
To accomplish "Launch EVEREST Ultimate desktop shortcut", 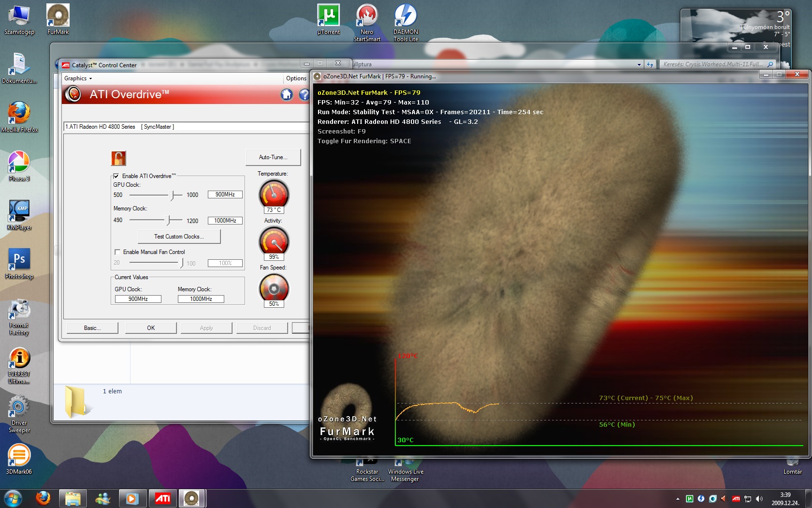I will pyautogui.click(x=19, y=366).
